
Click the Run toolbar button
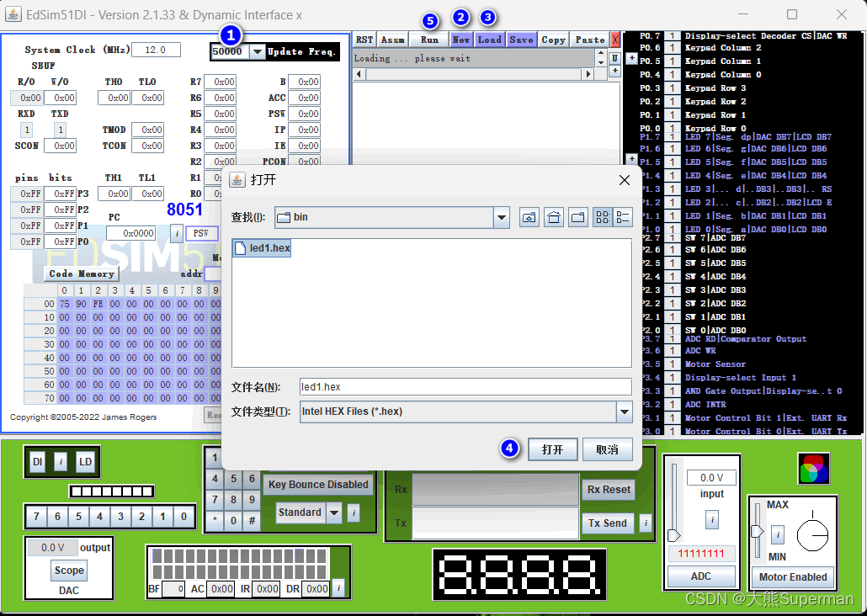[429, 40]
